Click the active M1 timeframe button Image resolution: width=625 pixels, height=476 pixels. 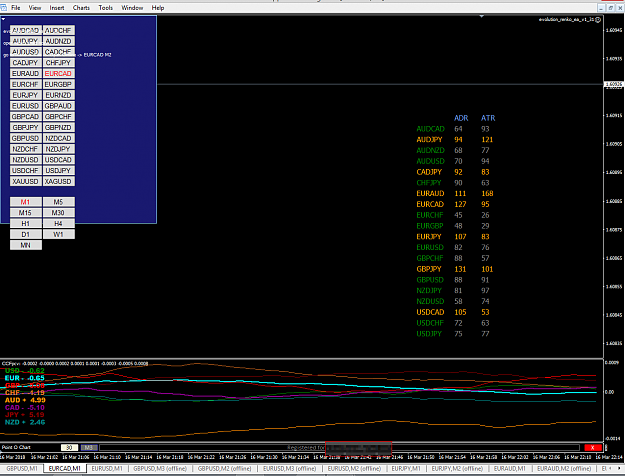pyautogui.click(x=26, y=202)
